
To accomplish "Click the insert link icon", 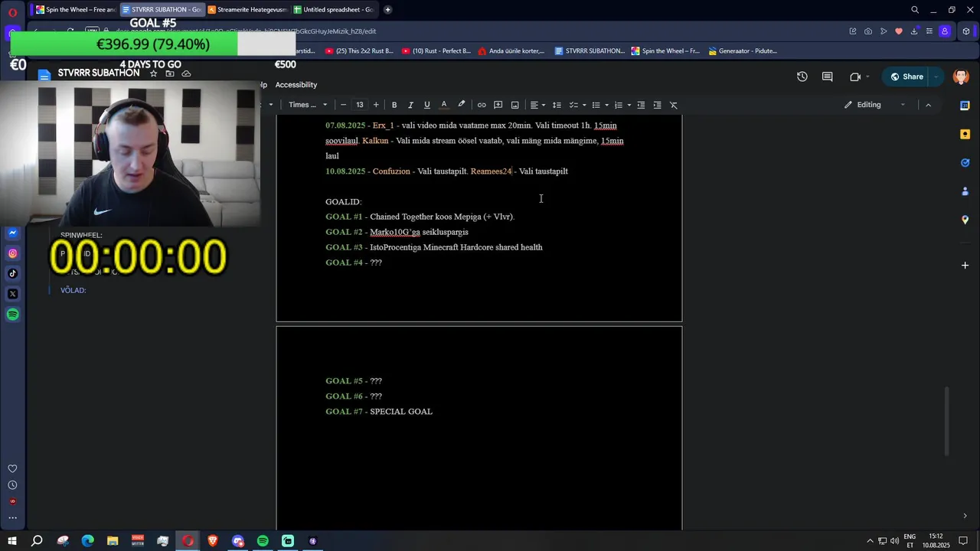I will tap(482, 105).
